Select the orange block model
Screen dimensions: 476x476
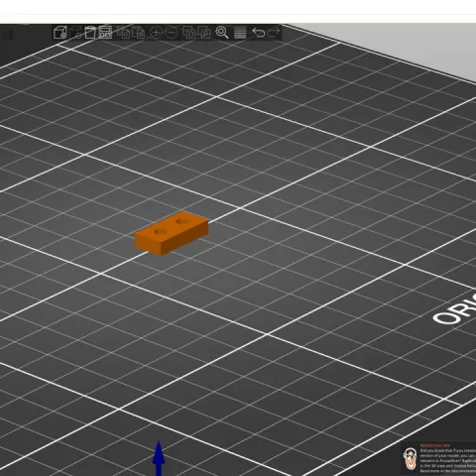tap(172, 234)
